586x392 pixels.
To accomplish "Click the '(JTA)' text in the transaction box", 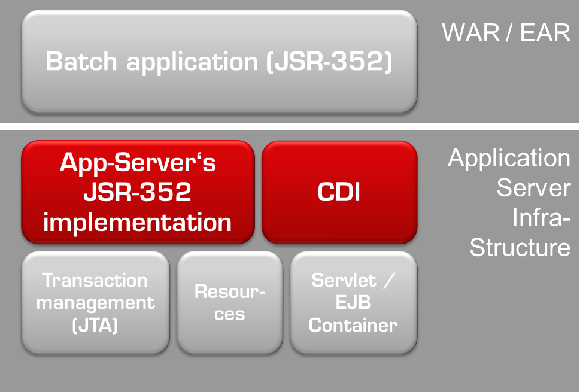I will pos(95,325).
